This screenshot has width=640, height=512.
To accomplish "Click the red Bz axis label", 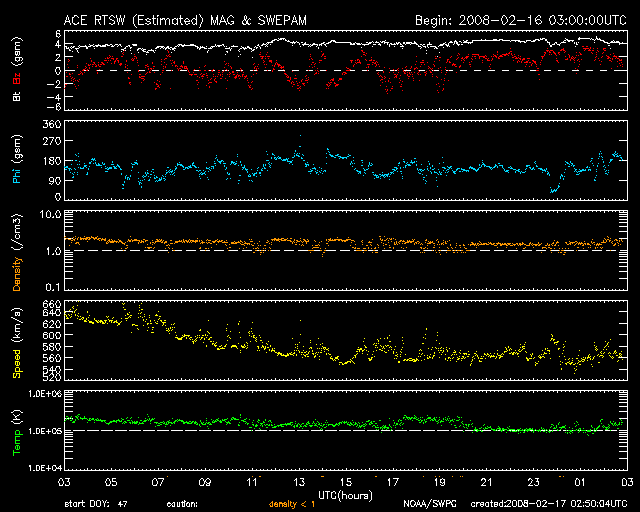I will (17, 78).
